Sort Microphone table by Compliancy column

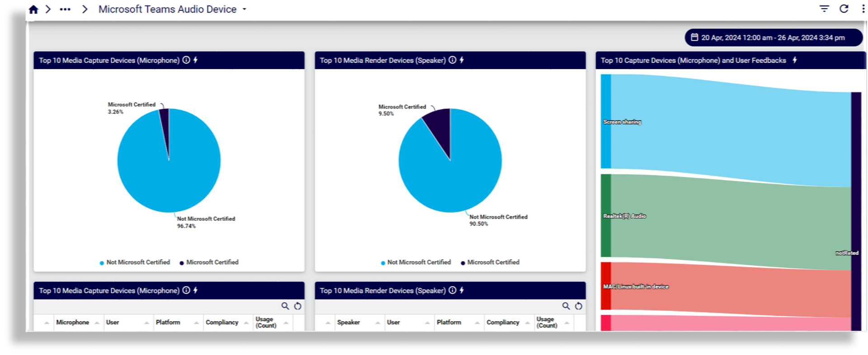tap(227, 322)
